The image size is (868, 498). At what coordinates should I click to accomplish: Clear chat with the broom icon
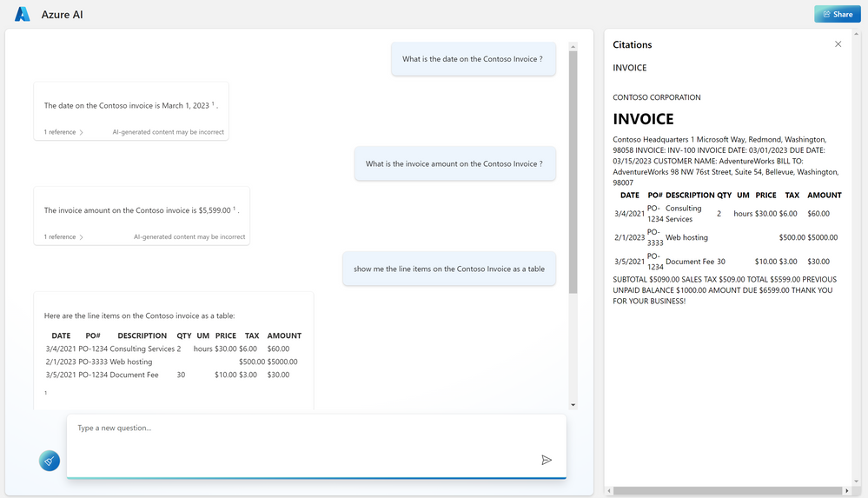(50, 461)
